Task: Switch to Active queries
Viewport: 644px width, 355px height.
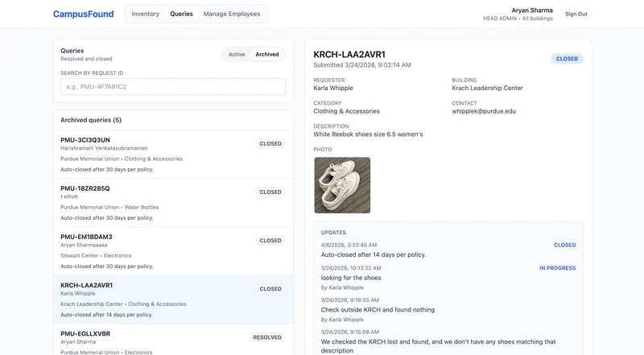Action: point(237,54)
